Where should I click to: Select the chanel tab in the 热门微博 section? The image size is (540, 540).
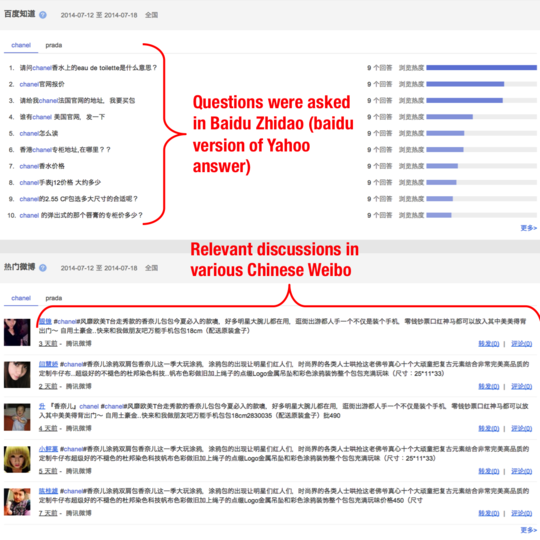point(21,298)
